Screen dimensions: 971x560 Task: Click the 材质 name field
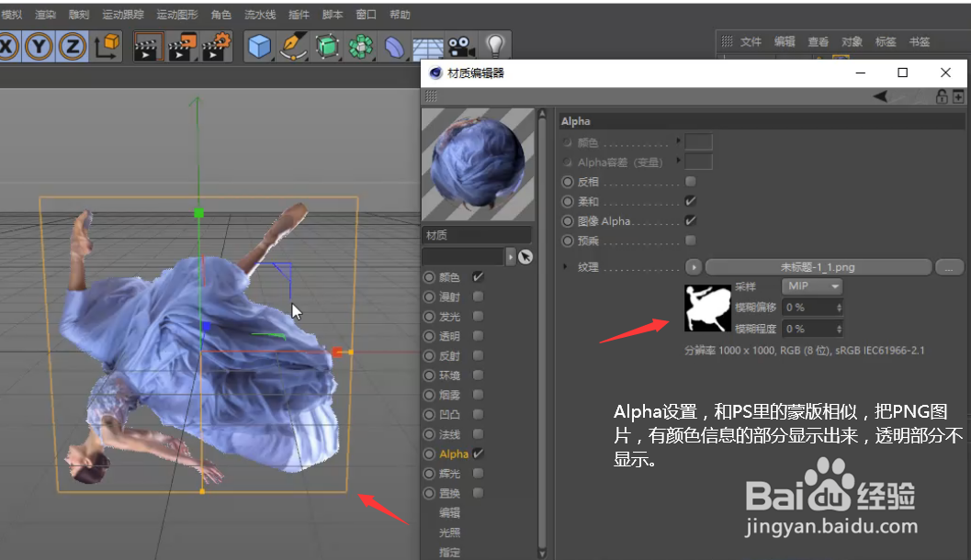click(477, 235)
